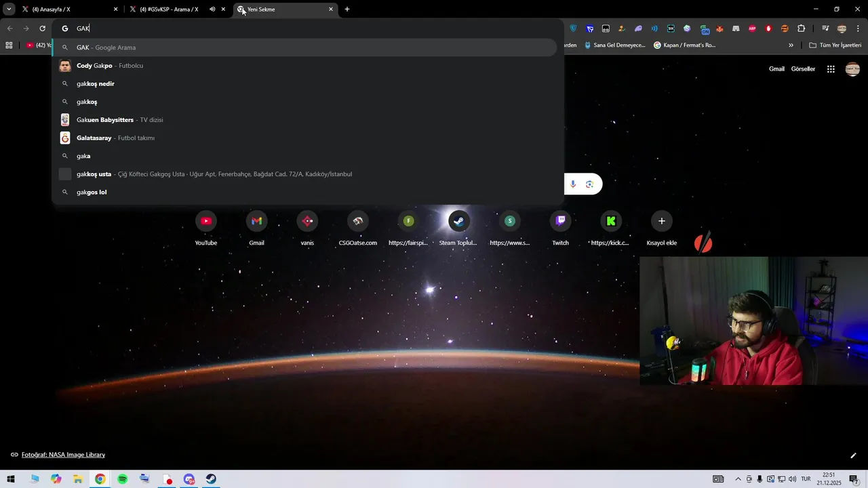Screen dimensions: 868x488
Task: Select the Galatasaray - Futbol takımı suggestion
Action: point(305,138)
